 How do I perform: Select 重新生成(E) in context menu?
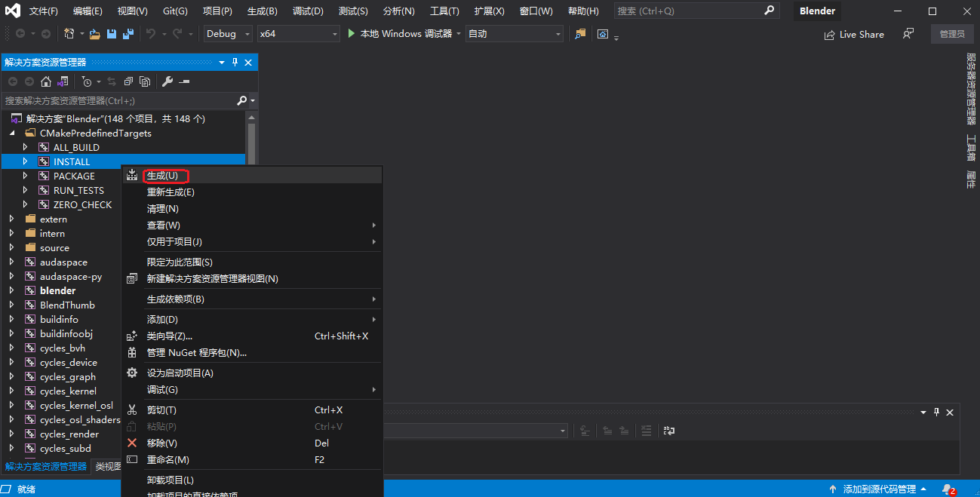253,192
